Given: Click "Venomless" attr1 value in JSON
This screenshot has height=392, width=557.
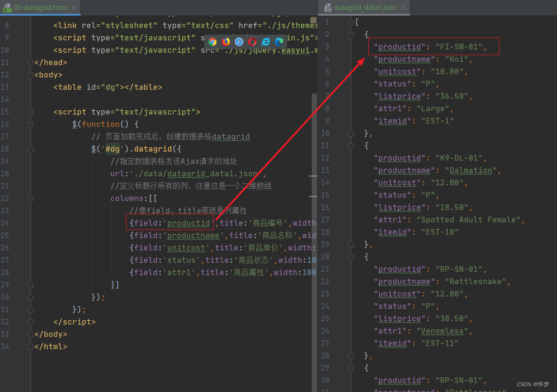Looking at the screenshot, I should (x=442, y=331).
